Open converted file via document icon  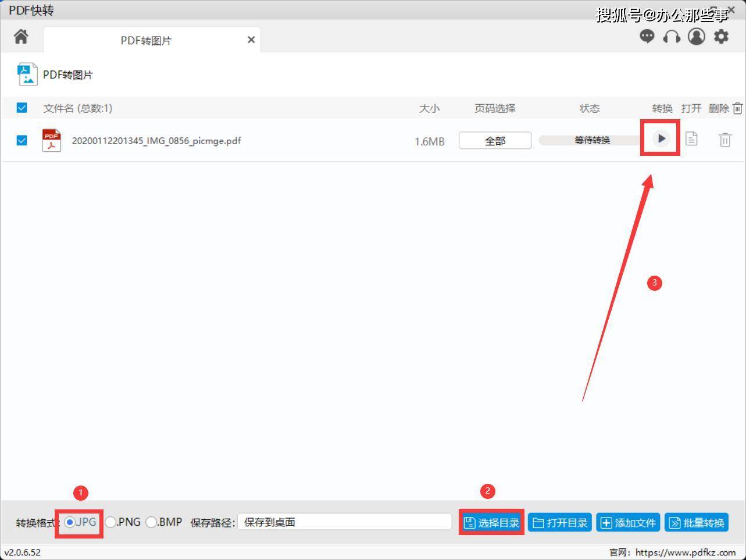point(691,139)
